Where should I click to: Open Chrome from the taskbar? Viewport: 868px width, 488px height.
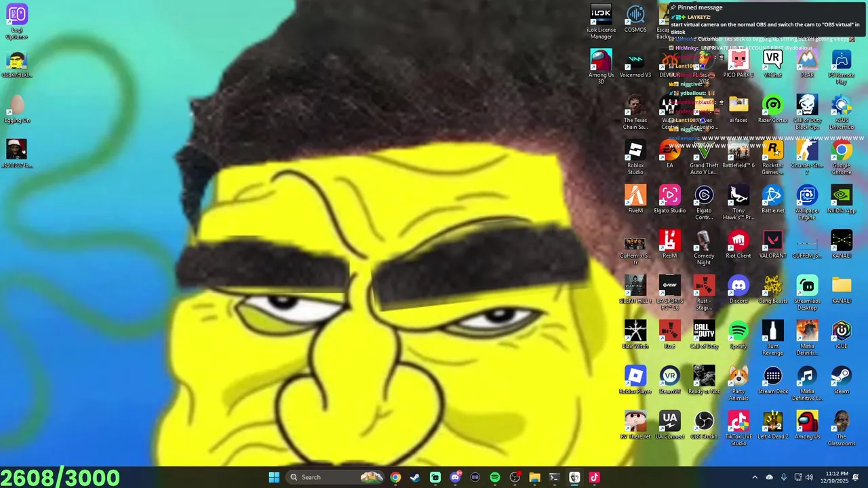click(395, 477)
